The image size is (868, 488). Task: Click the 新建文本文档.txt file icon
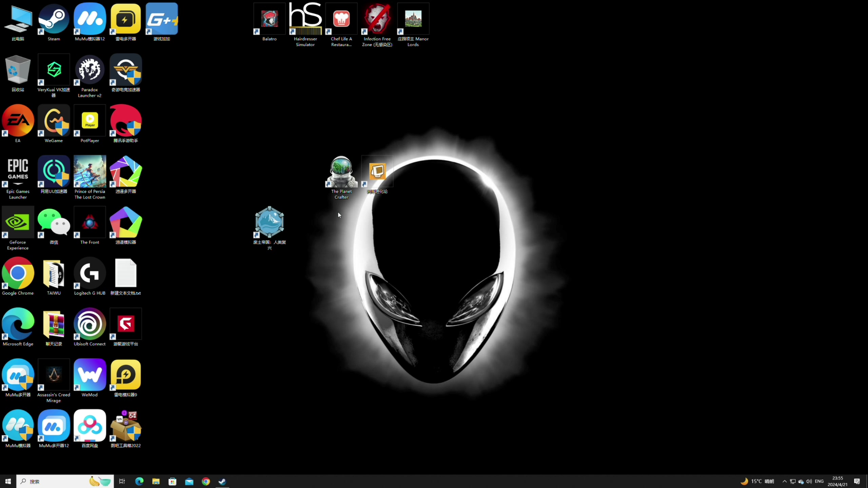[x=125, y=276]
